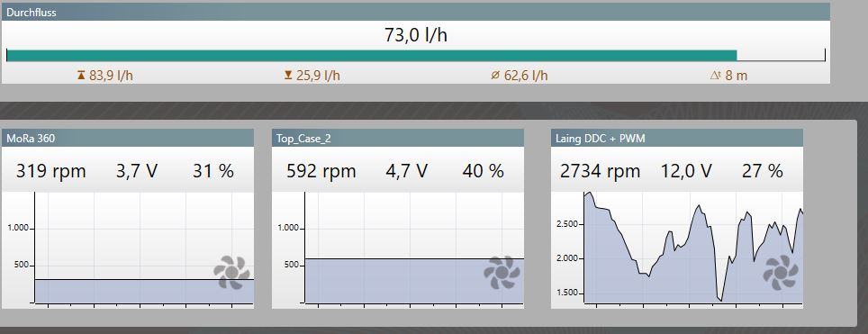Click the 8 m time span value
Image resolution: width=868 pixels, height=334 pixels.
737,76
